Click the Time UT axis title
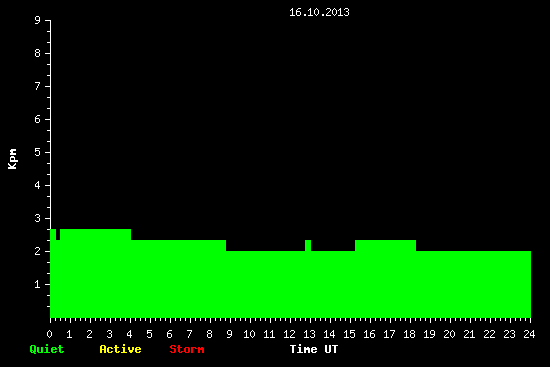 coord(314,349)
